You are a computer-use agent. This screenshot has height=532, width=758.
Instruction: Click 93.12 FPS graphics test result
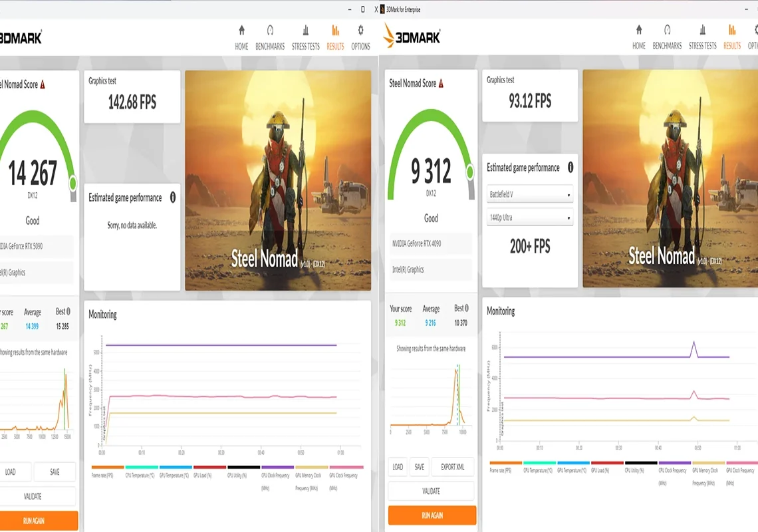pyautogui.click(x=530, y=100)
